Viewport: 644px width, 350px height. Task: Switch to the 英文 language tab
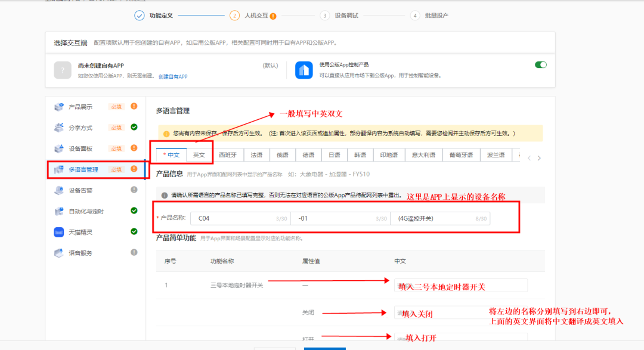199,155
